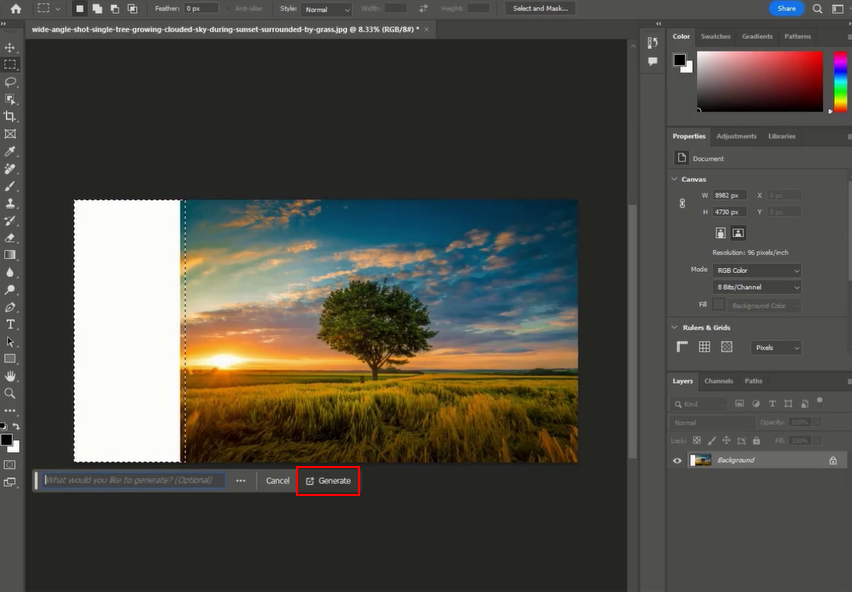Select the Zoom tool in toolbar
Screen dimensions: 852x592
(10, 393)
